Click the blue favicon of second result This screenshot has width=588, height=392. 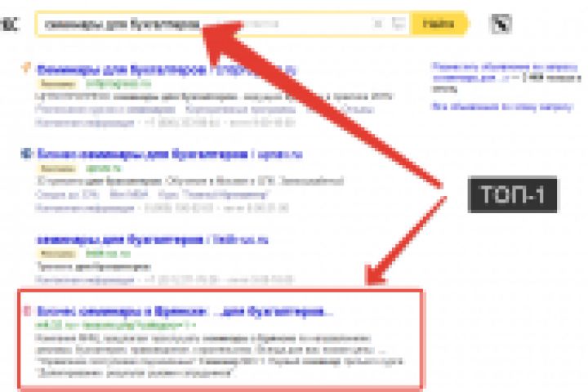(x=25, y=153)
